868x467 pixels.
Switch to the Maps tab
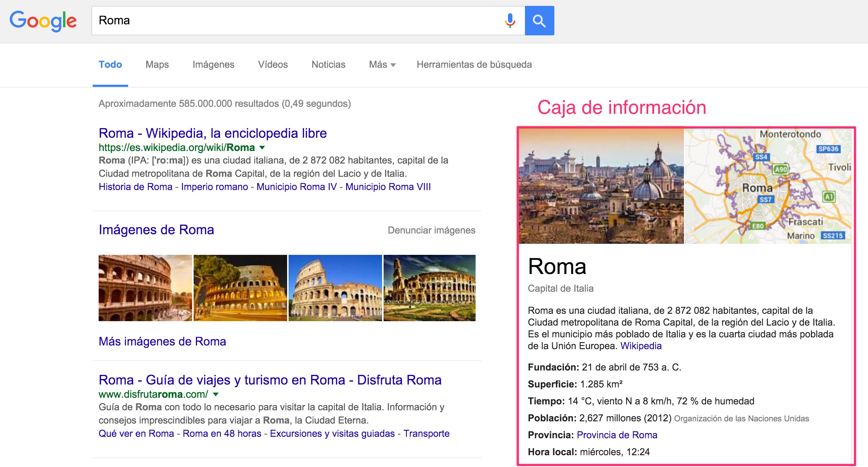click(x=157, y=64)
